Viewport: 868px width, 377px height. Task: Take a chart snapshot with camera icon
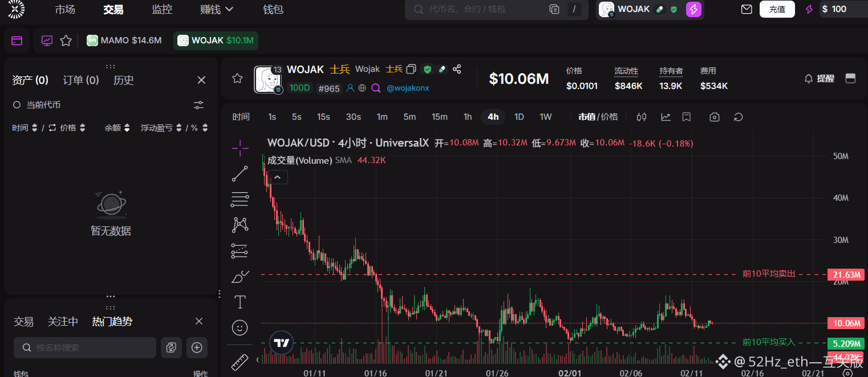pos(715,117)
